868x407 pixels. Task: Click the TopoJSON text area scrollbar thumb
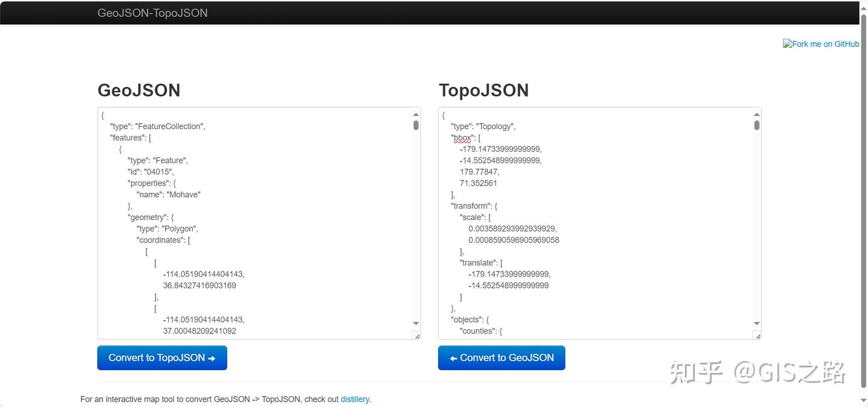(x=756, y=125)
